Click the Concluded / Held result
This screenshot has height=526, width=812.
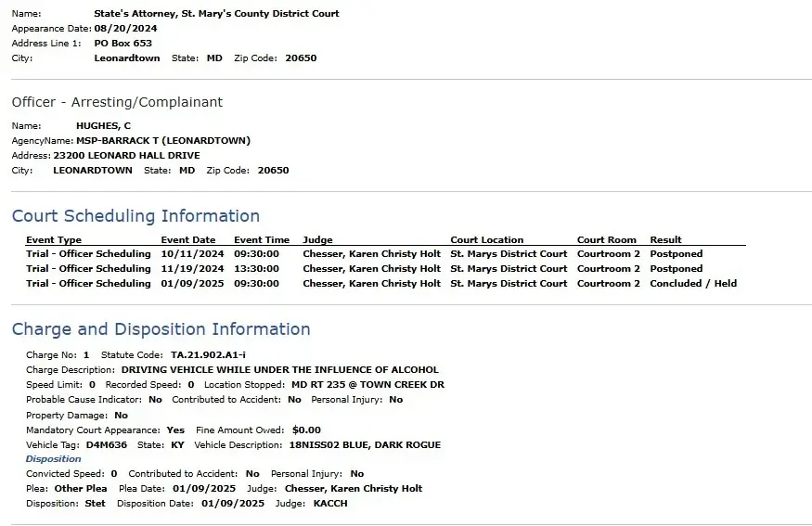tap(693, 283)
